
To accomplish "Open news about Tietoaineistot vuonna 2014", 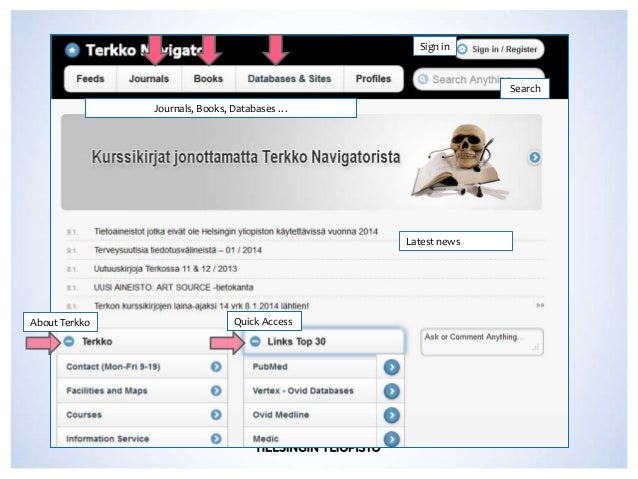I will coord(236,232).
